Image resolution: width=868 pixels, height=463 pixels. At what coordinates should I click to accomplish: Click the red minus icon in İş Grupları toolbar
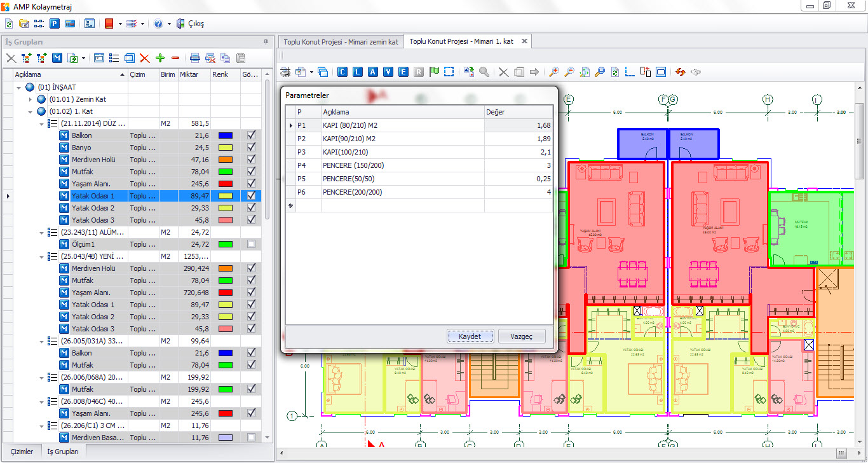click(175, 58)
